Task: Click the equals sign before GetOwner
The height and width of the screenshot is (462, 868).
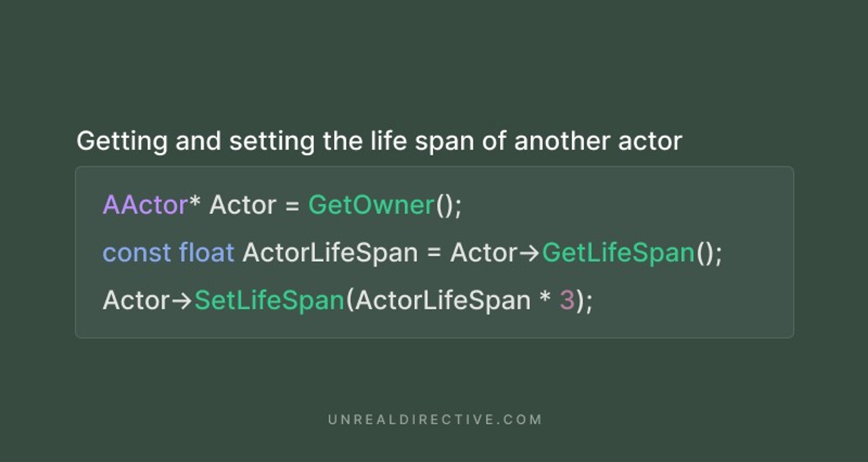Action: (292, 206)
